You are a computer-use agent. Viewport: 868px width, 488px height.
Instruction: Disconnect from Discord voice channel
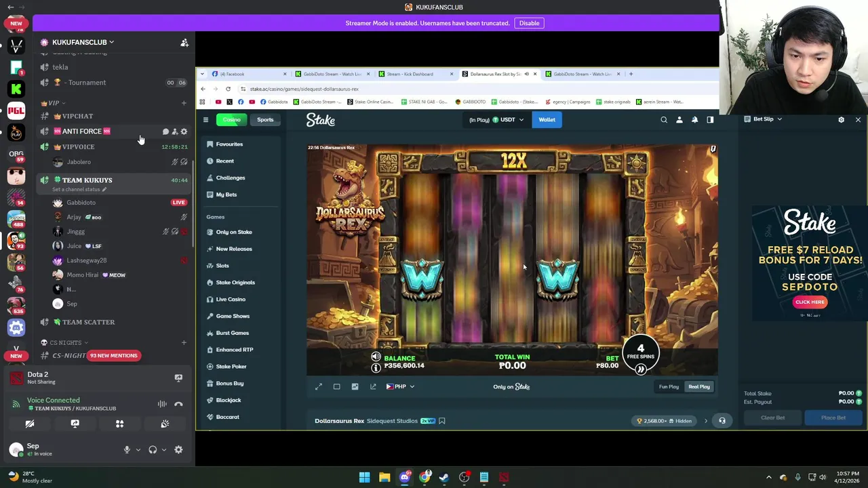[x=178, y=404]
